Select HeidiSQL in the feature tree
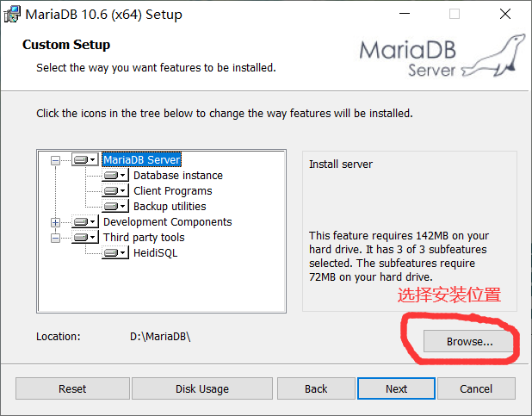The height and width of the screenshot is (416, 532). 156,253
